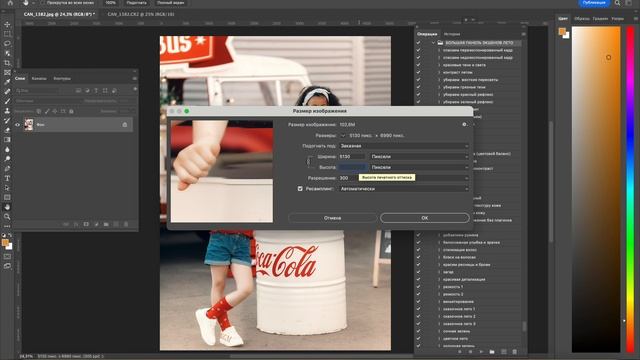Image resolution: width=640 pixels, height=360 pixels.
Task: Click the Ширина input field
Action: point(353,156)
